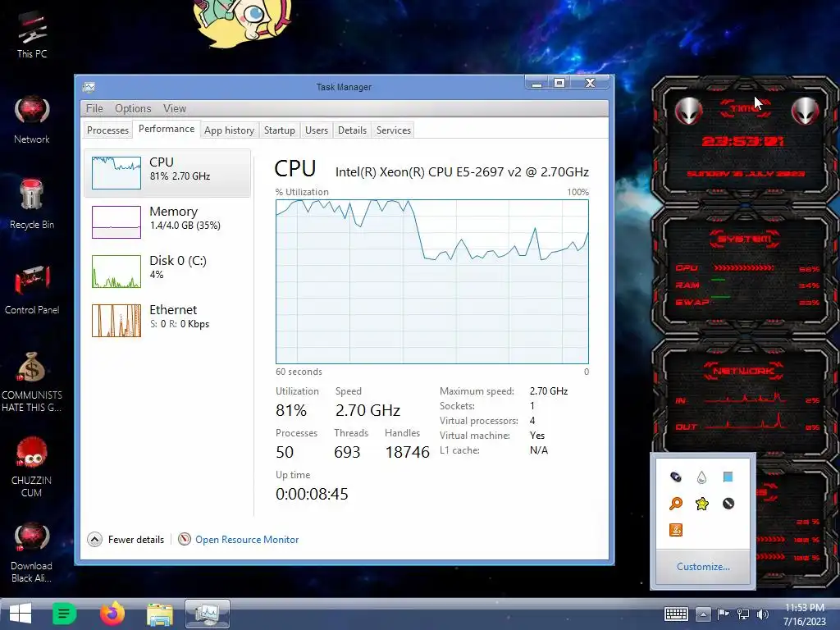Switch to the Processes tab
The height and width of the screenshot is (630, 840).
coord(107,130)
